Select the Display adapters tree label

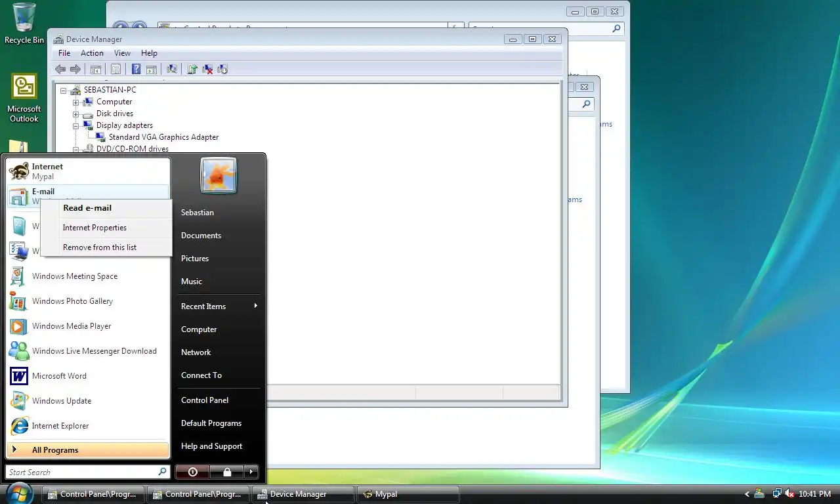pyautogui.click(x=124, y=125)
